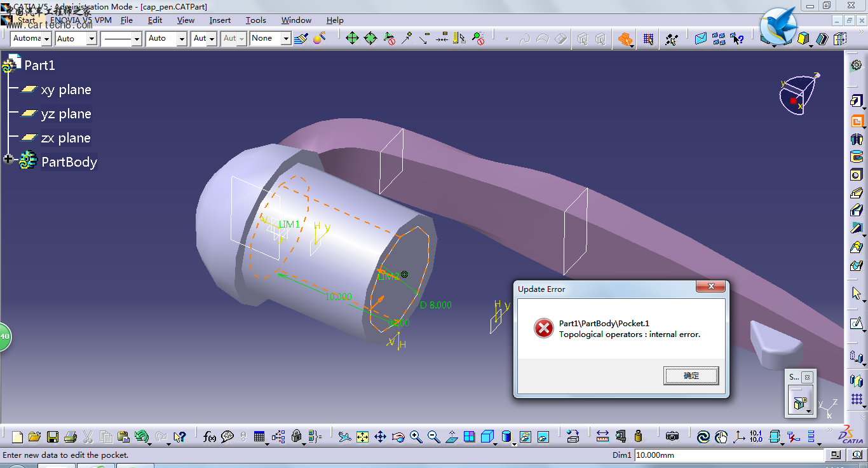Click the Open file folder icon
This screenshot has height=468, width=868.
[x=35, y=437]
